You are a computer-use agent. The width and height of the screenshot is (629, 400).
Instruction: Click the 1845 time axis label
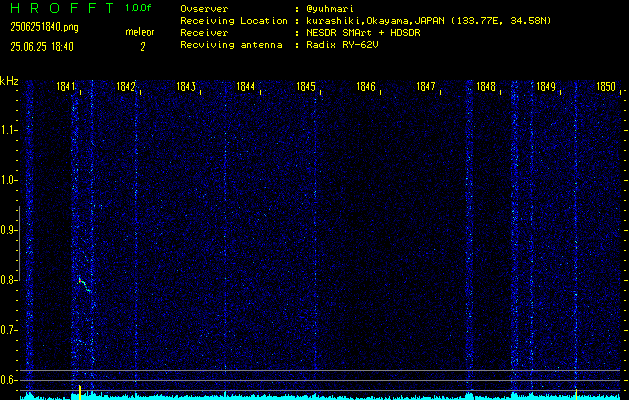pyautogui.click(x=306, y=86)
